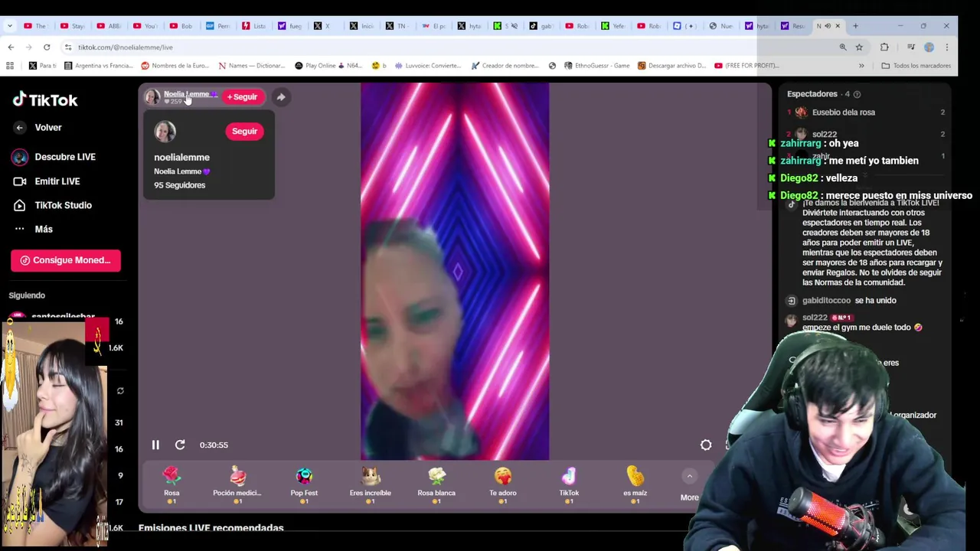The width and height of the screenshot is (980, 551).
Task: Click the share arrow icon
Action: pos(281,97)
